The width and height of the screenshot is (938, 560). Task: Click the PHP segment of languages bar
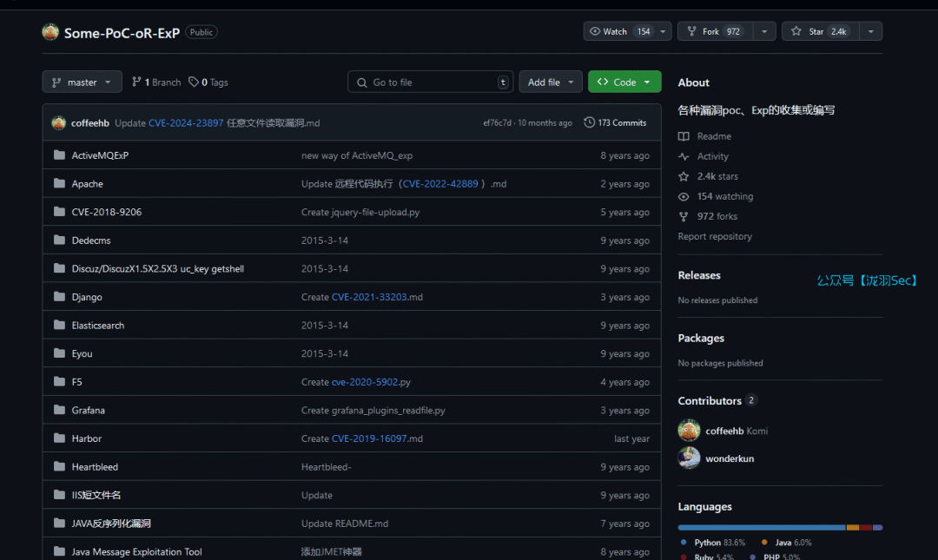(x=877, y=527)
